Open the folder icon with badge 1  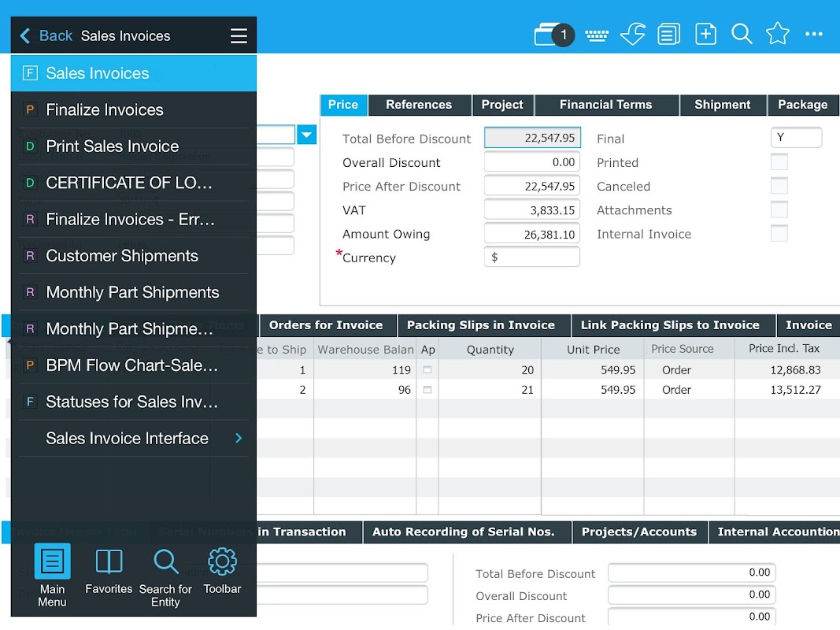[553, 35]
